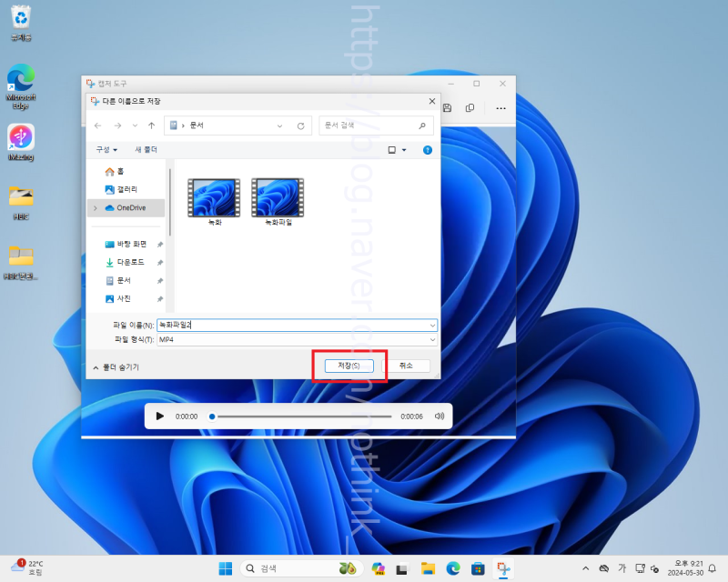The height and width of the screenshot is (582, 728).
Task: Click the Snipping Tool save icon
Action: (447, 108)
